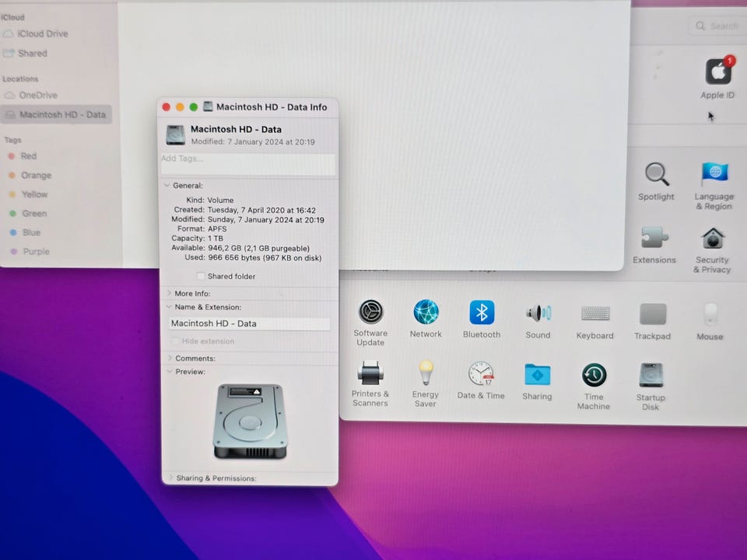Close the Macintosh HD - Data Info window
This screenshot has height=560, width=747.
(167, 107)
